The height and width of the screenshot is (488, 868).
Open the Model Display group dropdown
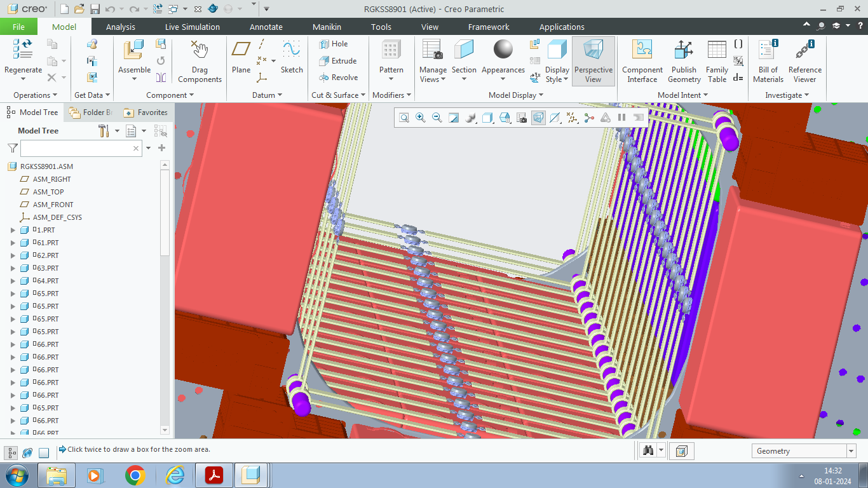[x=516, y=95]
